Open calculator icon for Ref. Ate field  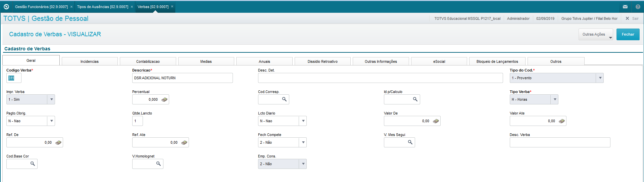point(184,142)
